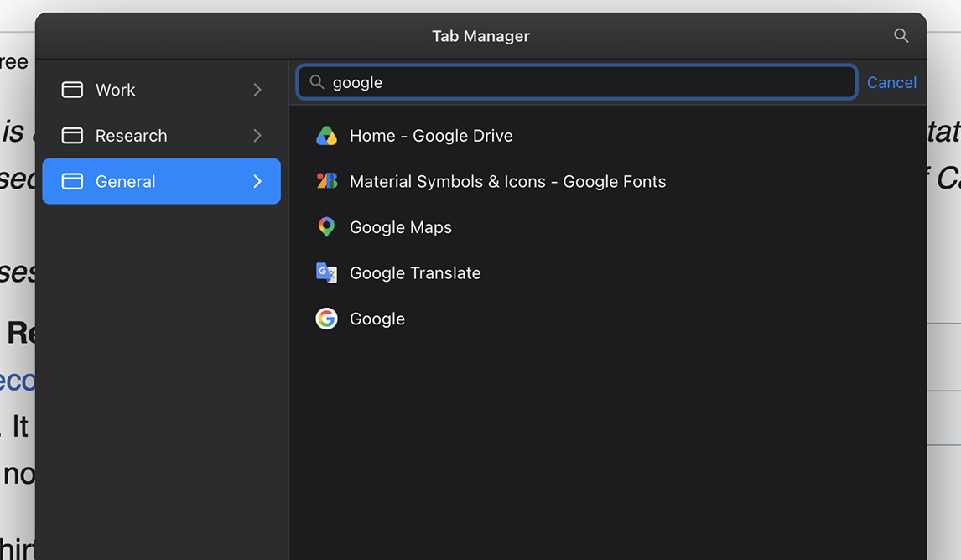Cancel the tab search

coord(891,82)
